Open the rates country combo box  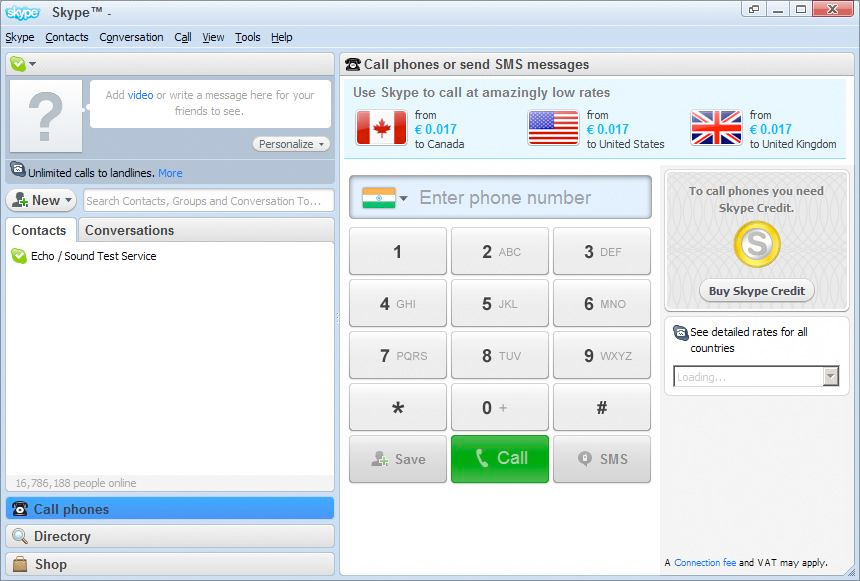(756, 376)
